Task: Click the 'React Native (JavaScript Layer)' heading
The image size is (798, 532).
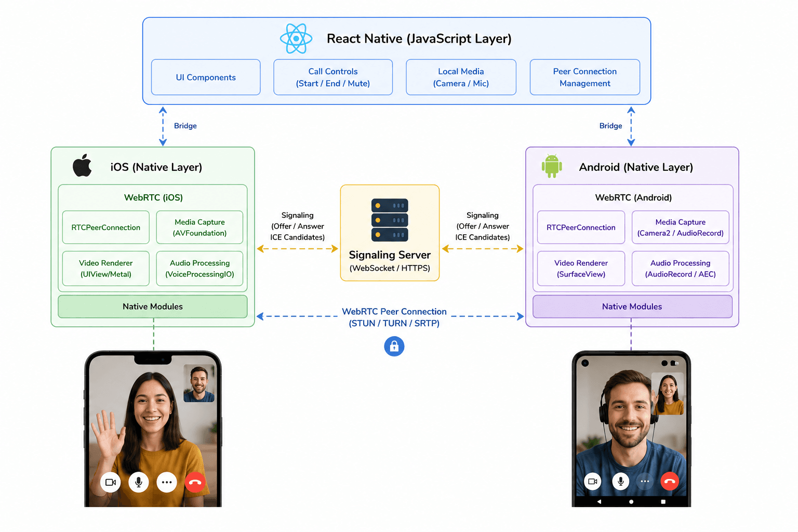Action: click(419, 38)
